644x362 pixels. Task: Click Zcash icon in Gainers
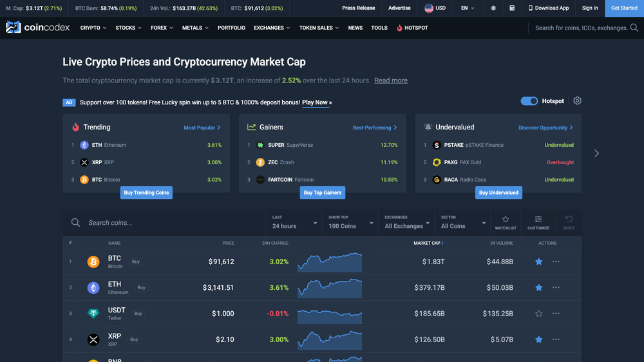[x=260, y=162]
